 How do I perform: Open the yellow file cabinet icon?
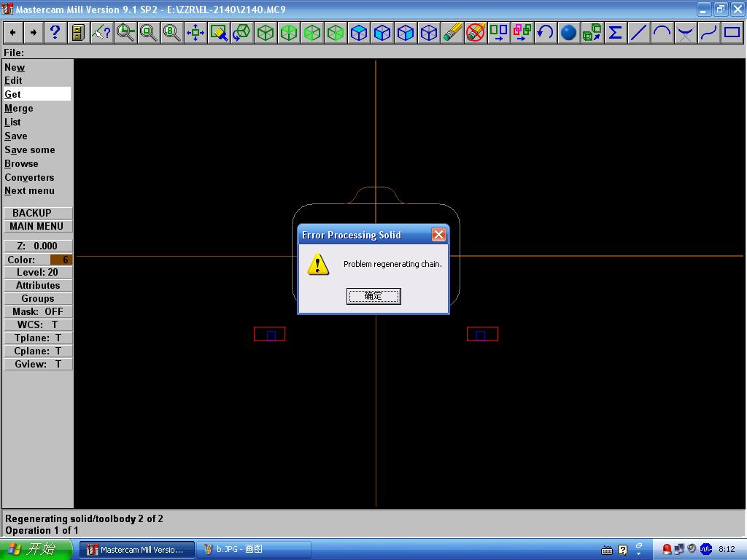click(x=78, y=33)
